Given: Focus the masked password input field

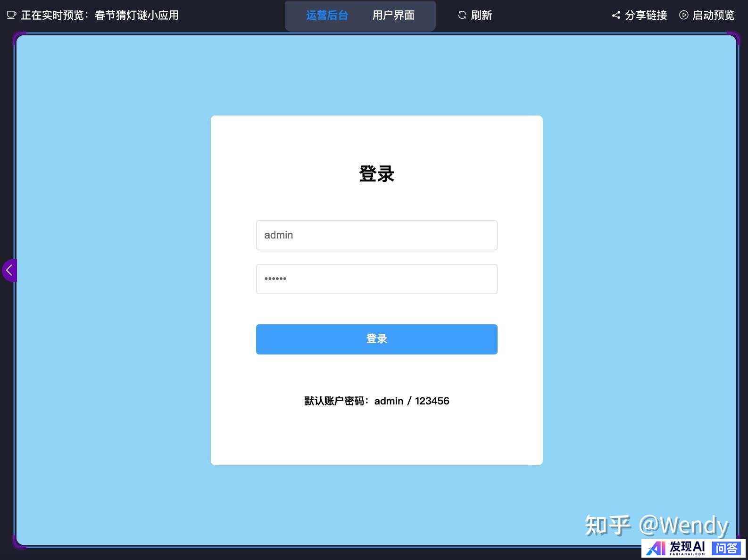Looking at the screenshot, I should [376, 279].
